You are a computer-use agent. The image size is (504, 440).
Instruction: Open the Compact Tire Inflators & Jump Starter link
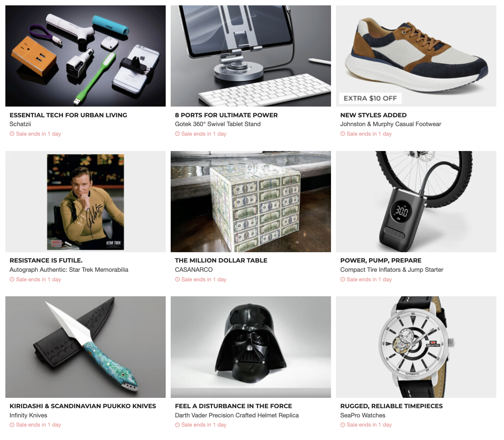coord(392,270)
